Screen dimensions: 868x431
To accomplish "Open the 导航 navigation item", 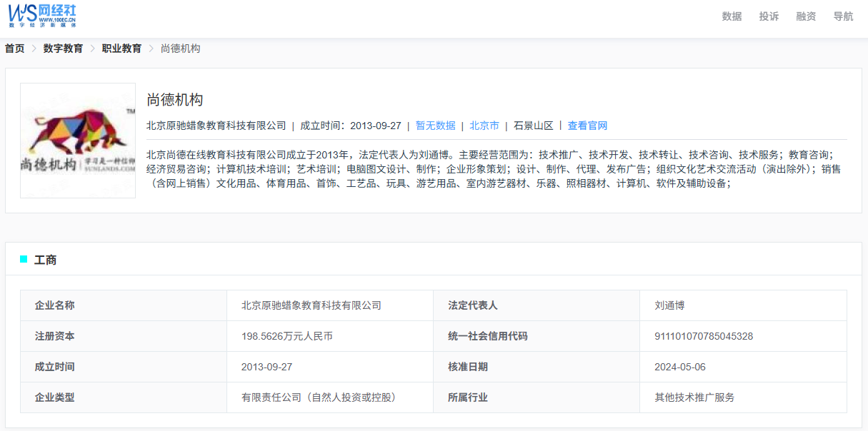I will 843,16.
